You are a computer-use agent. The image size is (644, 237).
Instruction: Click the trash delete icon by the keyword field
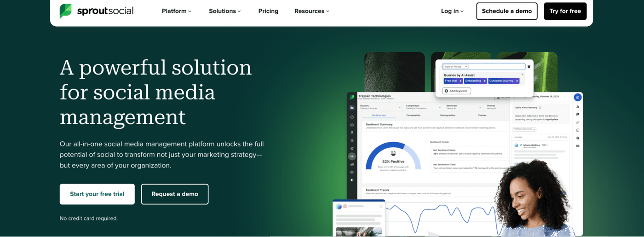click(x=529, y=67)
